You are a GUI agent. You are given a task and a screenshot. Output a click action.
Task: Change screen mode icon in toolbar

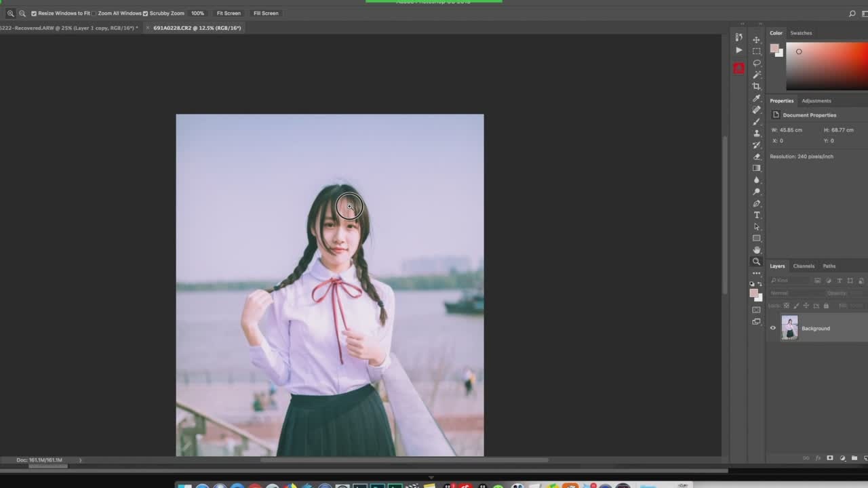coord(757,322)
